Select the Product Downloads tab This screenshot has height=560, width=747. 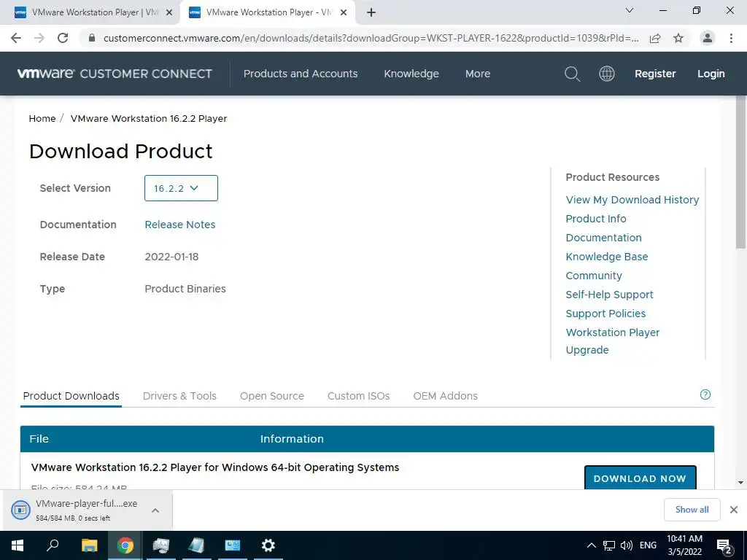tap(71, 396)
